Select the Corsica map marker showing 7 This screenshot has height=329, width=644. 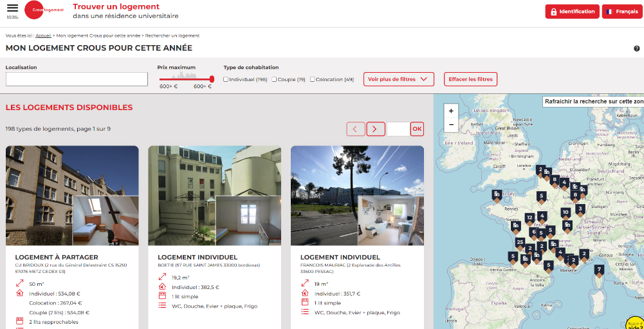(599, 271)
